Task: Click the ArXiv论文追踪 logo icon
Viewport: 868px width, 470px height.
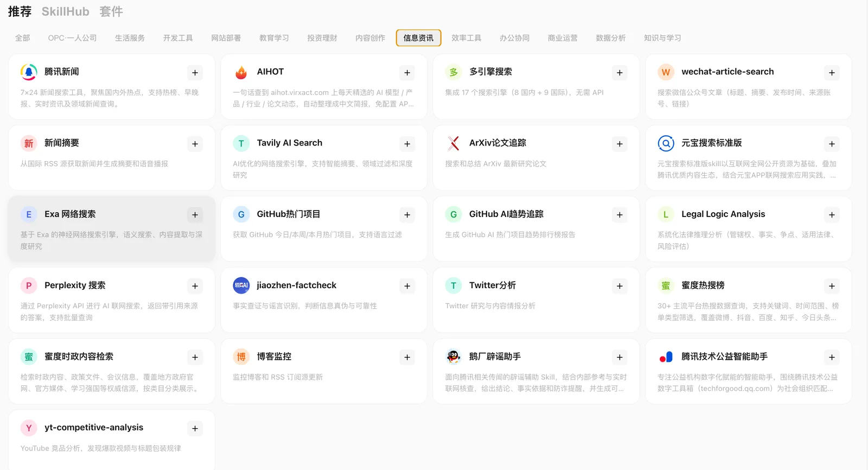Action: click(x=454, y=143)
